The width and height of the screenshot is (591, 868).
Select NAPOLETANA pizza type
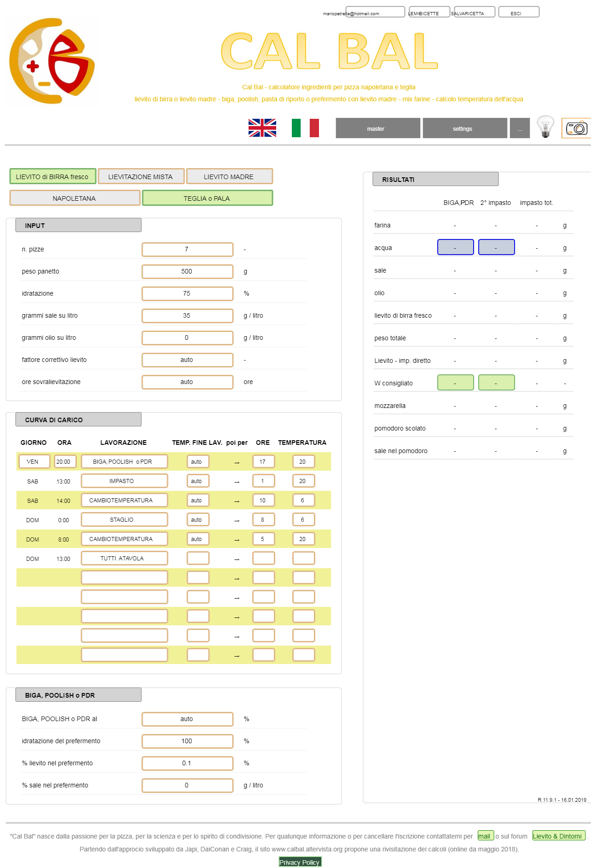click(75, 198)
